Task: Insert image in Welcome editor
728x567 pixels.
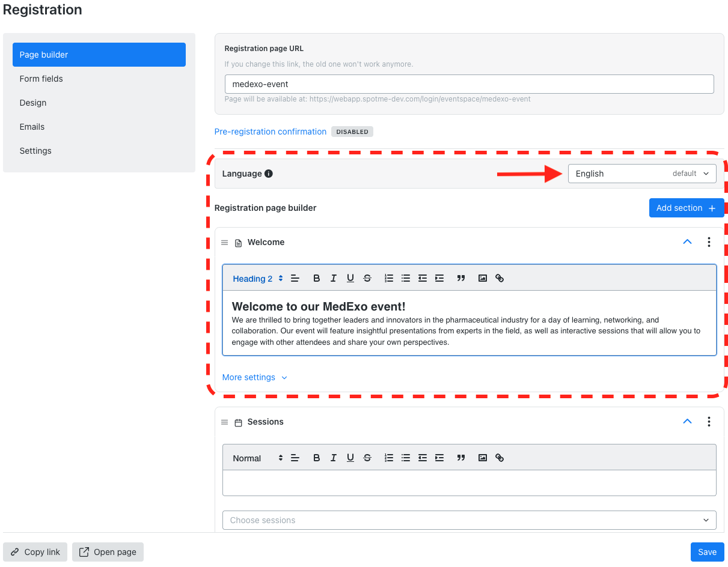Action: point(483,278)
